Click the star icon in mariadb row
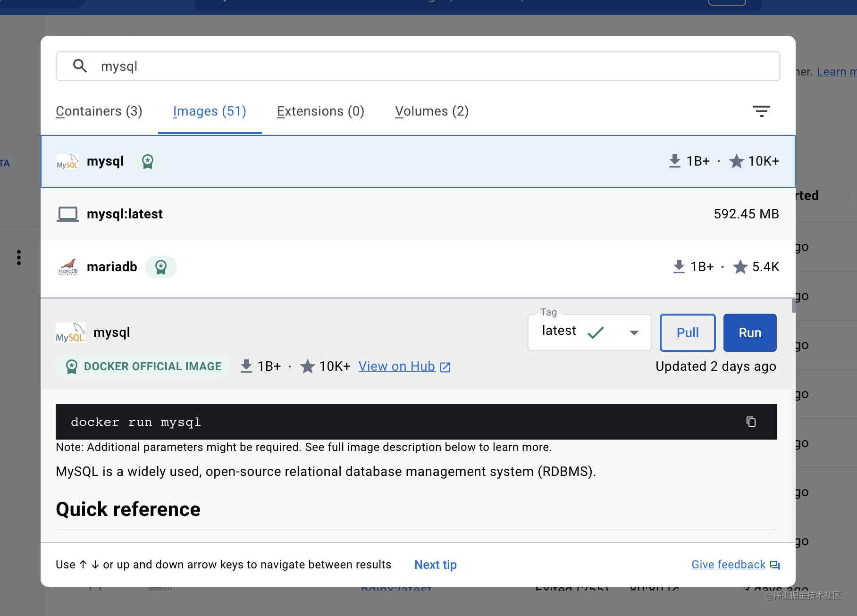Image resolution: width=857 pixels, height=616 pixels. coord(740,267)
